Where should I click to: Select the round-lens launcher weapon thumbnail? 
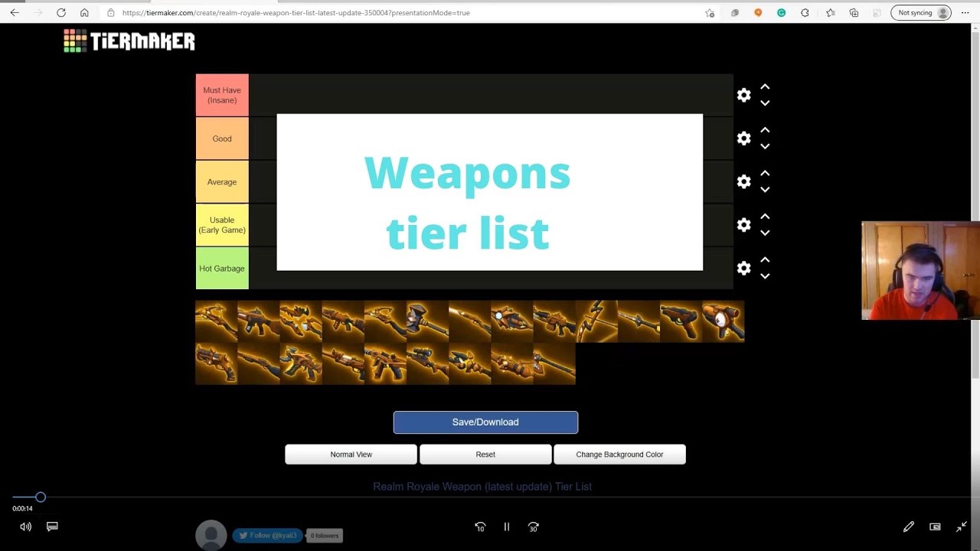(723, 321)
